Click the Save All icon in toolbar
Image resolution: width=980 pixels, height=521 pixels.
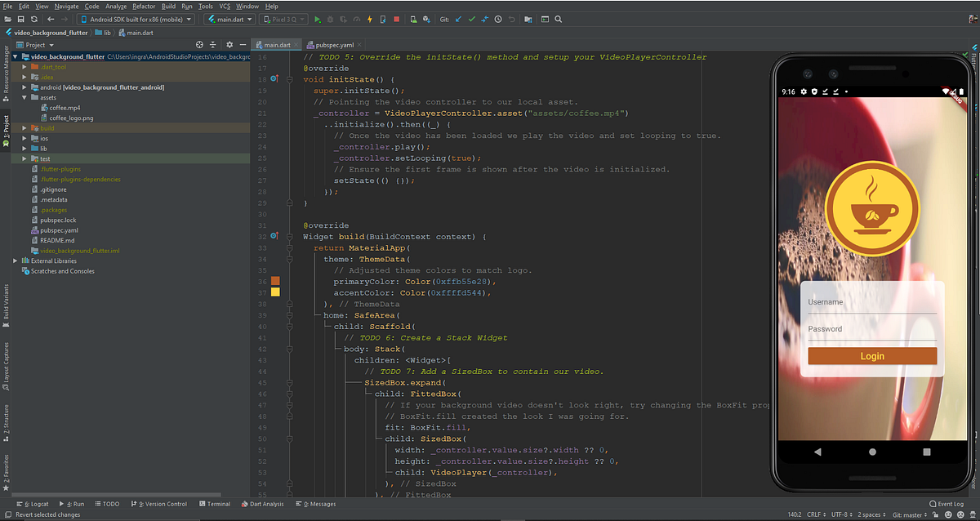coord(20,19)
